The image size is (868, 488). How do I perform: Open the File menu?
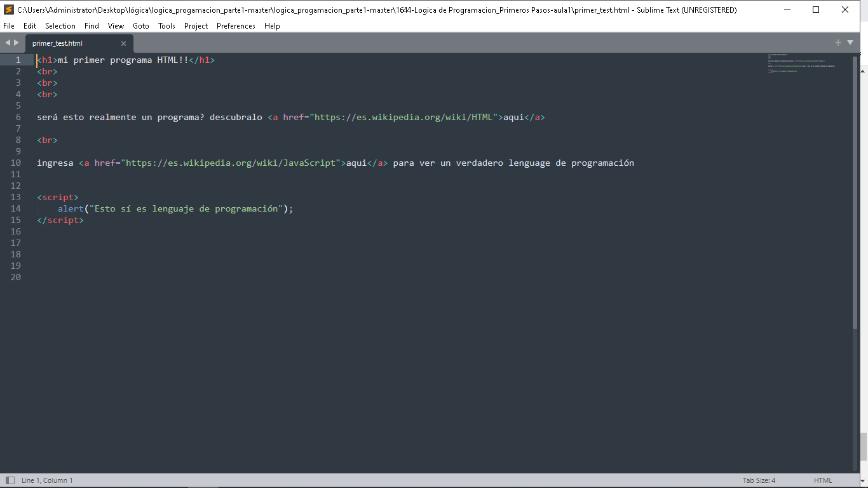click(x=9, y=26)
